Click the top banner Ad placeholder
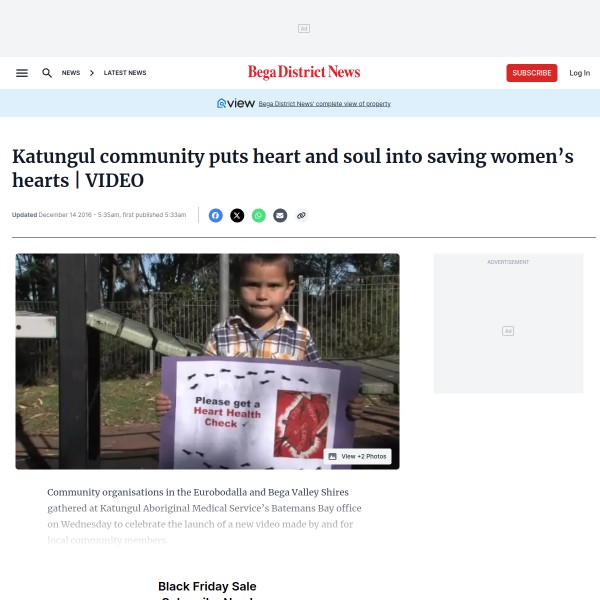 [x=304, y=28]
